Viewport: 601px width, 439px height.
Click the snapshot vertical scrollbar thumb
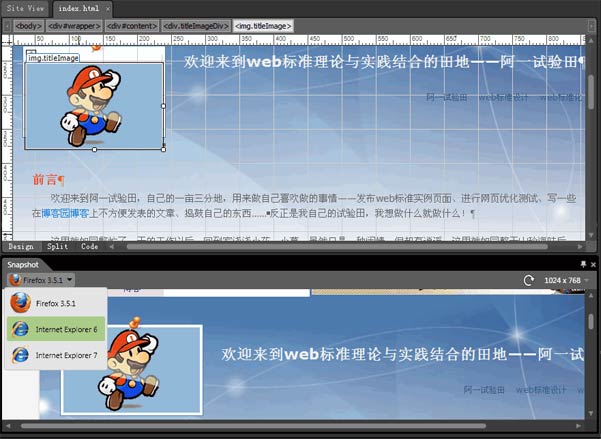click(x=591, y=321)
